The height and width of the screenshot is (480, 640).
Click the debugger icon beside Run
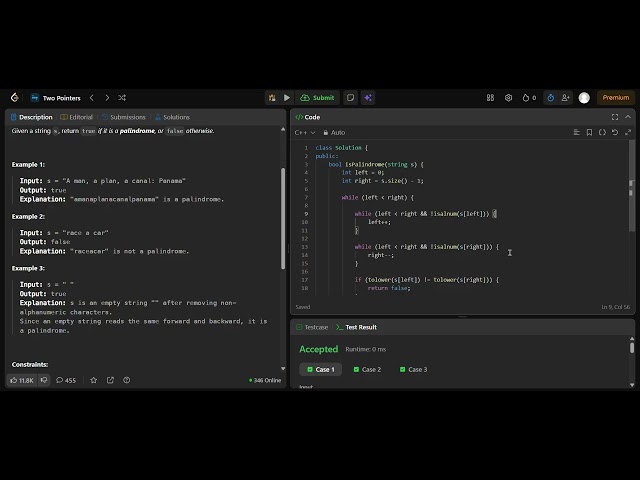coord(272,98)
